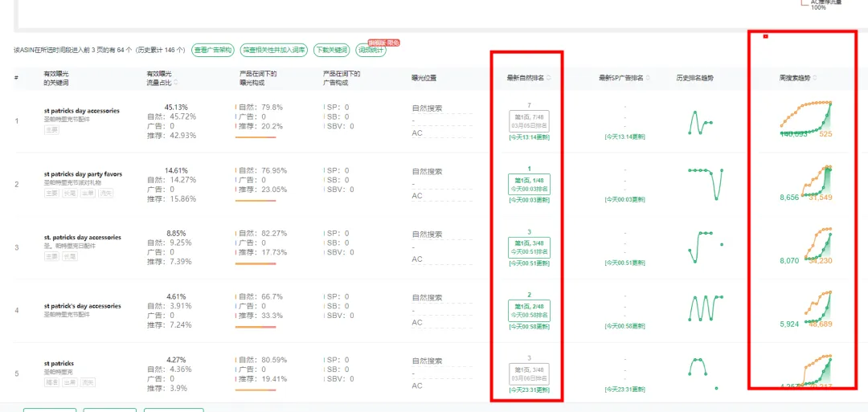868x412 pixels.
Task: Click 今天23:31更新 under natural rank, row 5
Action: tap(529, 390)
